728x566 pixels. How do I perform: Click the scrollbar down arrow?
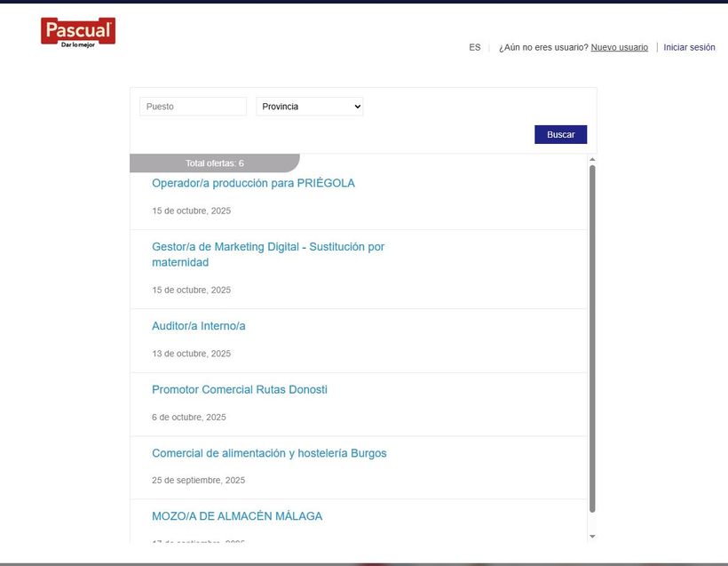coord(591,536)
